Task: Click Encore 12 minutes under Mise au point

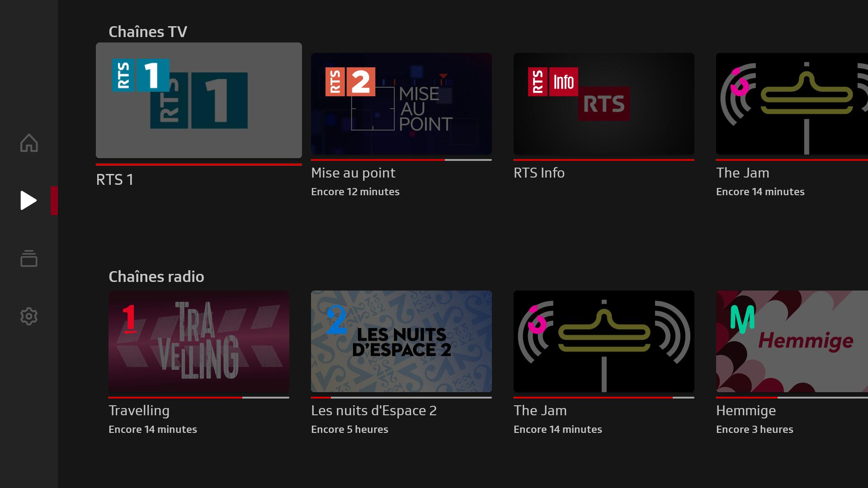Action: (355, 192)
